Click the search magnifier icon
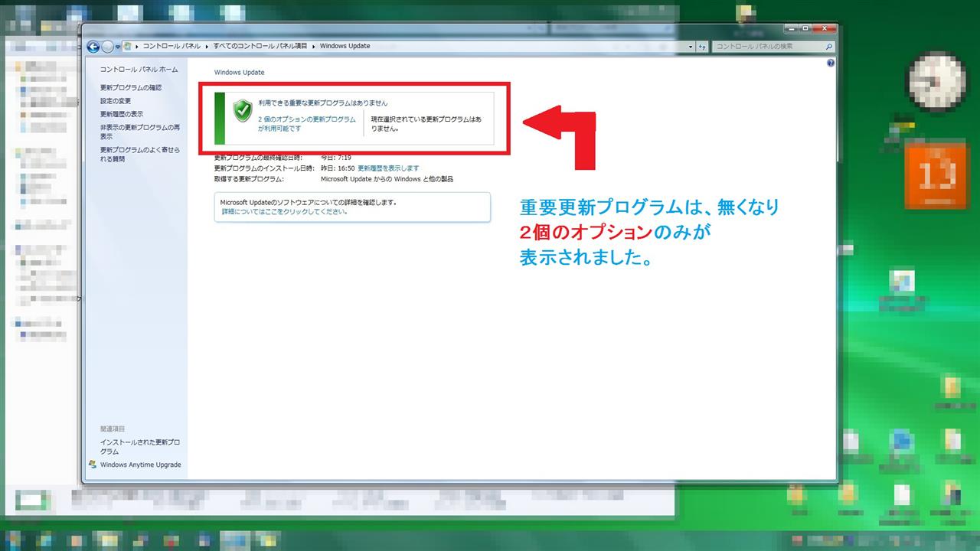The image size is (980, 551). [x=828, y=47]
